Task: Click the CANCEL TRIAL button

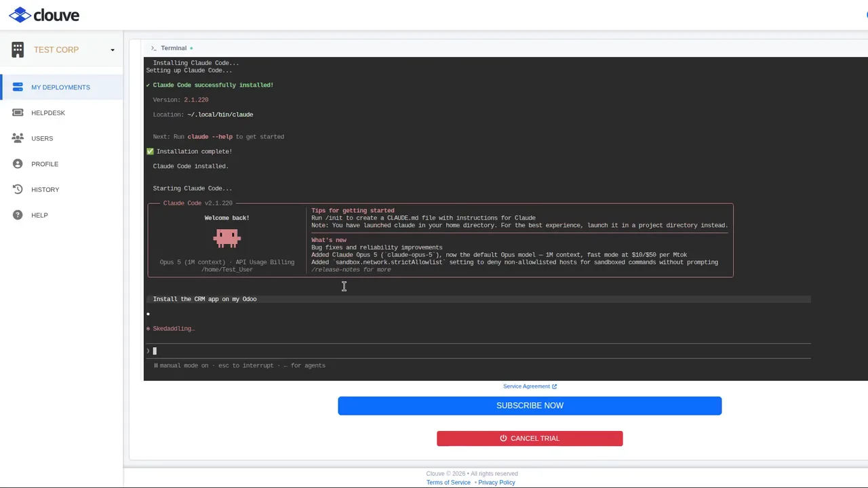Action: tap(530, 439)
